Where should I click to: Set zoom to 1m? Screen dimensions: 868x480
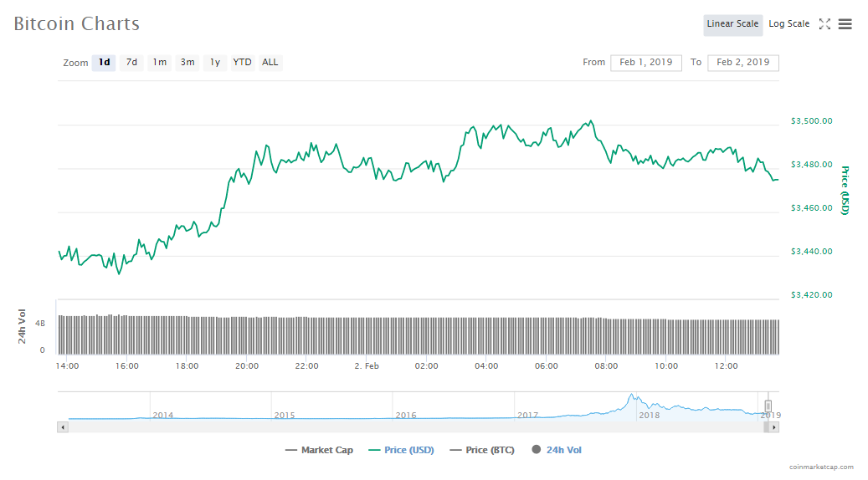coord(159,63)
